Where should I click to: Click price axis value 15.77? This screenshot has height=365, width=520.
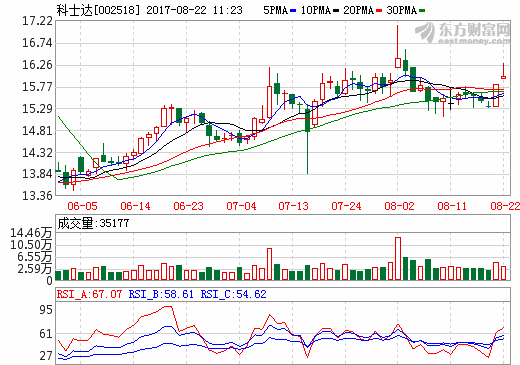[37, 87]
